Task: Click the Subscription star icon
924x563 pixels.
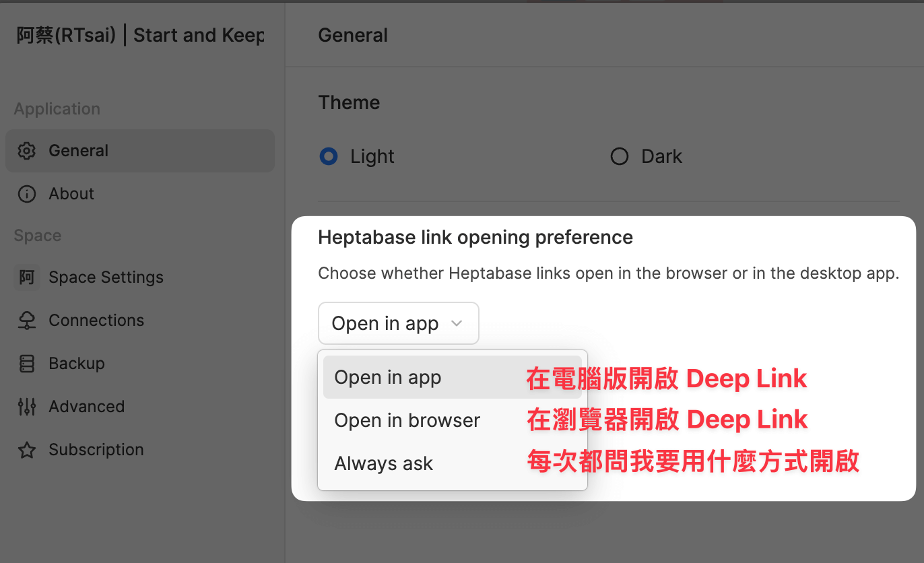Action: [x=26, y=449]
